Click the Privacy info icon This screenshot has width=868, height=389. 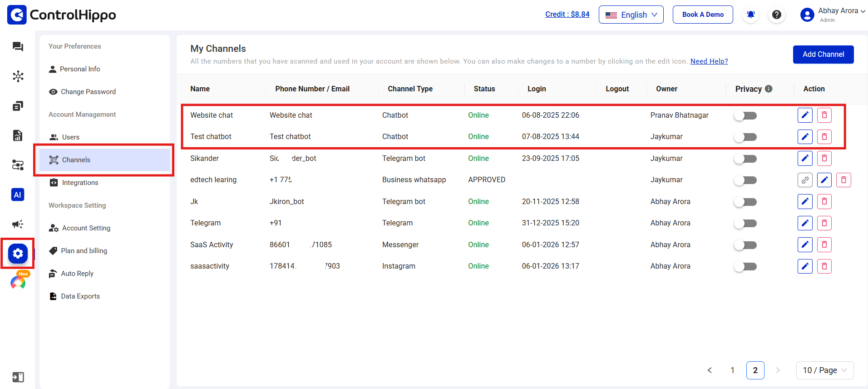click(769, 89)
